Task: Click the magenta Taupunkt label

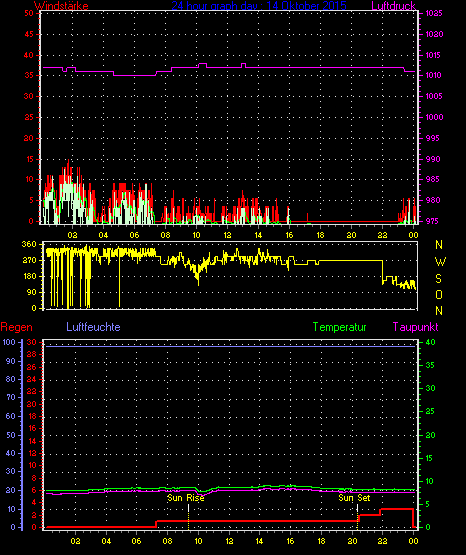Action: click(415, 327)
